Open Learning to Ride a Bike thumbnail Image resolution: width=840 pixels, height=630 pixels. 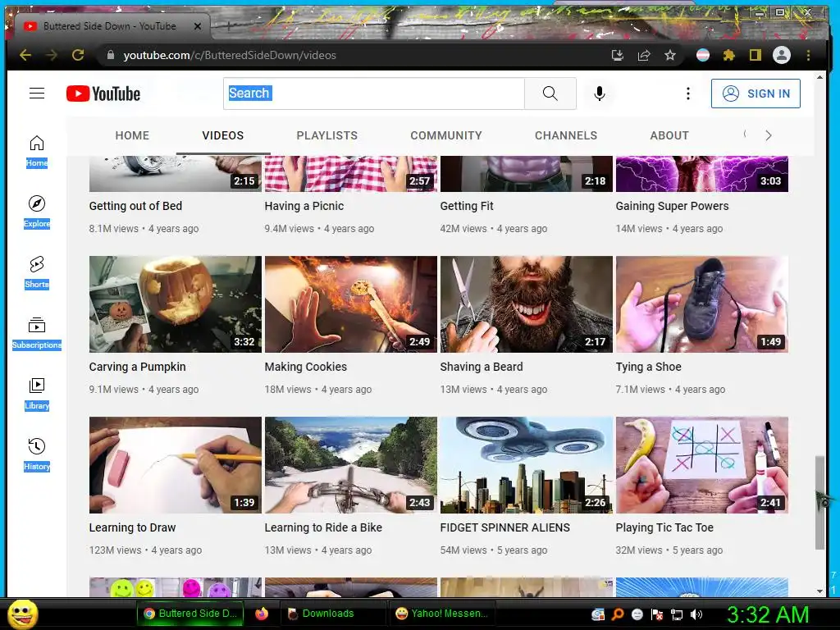pos(351,465)
